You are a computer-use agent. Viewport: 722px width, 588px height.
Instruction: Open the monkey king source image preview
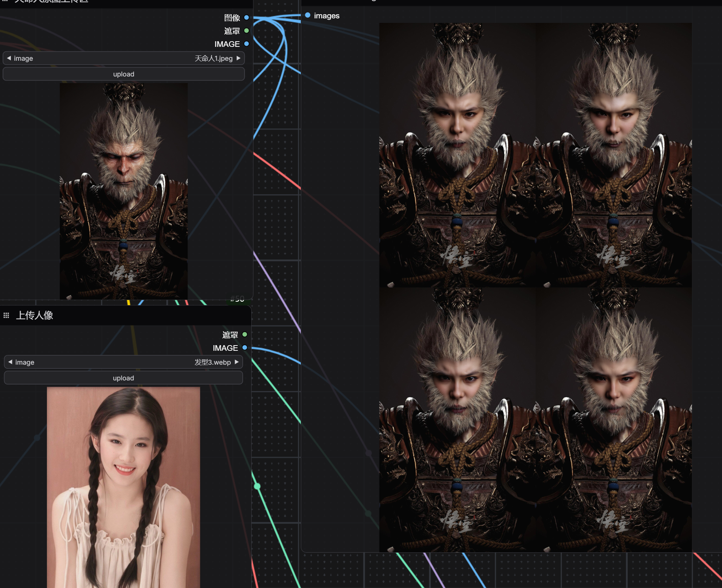coord(124,191)
